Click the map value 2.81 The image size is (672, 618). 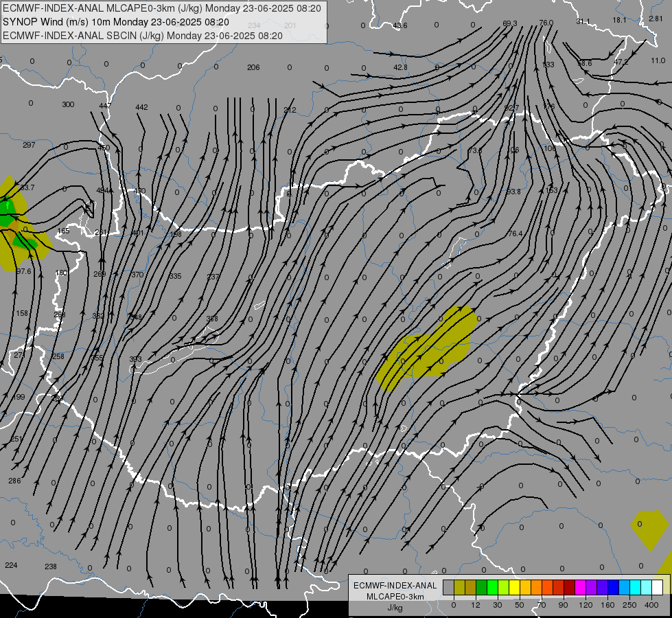[656, 19]
